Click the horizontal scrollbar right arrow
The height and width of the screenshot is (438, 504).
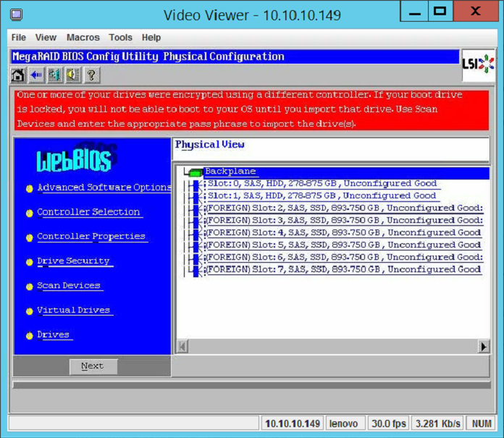coord(483,348)
